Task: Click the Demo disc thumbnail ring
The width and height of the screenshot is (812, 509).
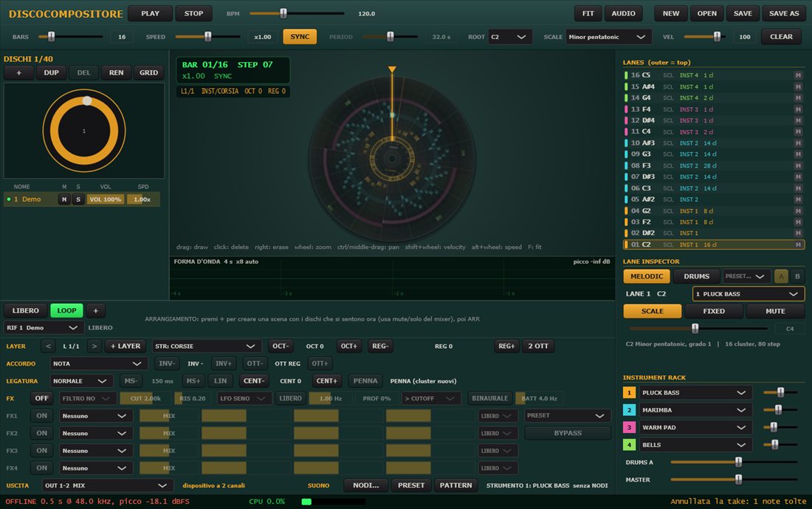Action: coord(84,131)
